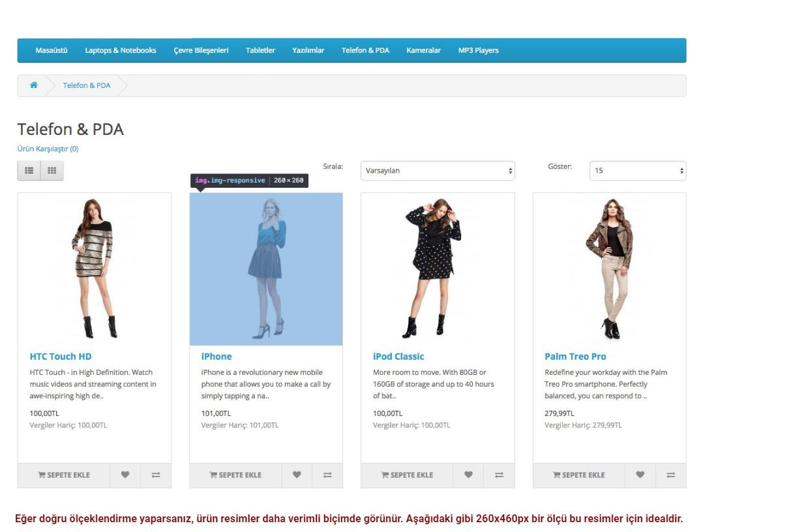Compare the Palm Treo Pro product
The image size is (793, 532).
pos(671,475)
